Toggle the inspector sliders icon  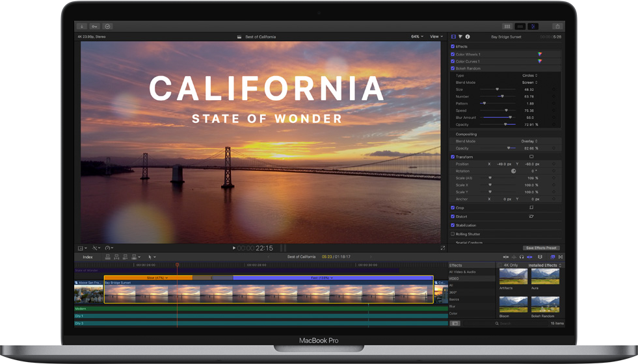[533, 27]
